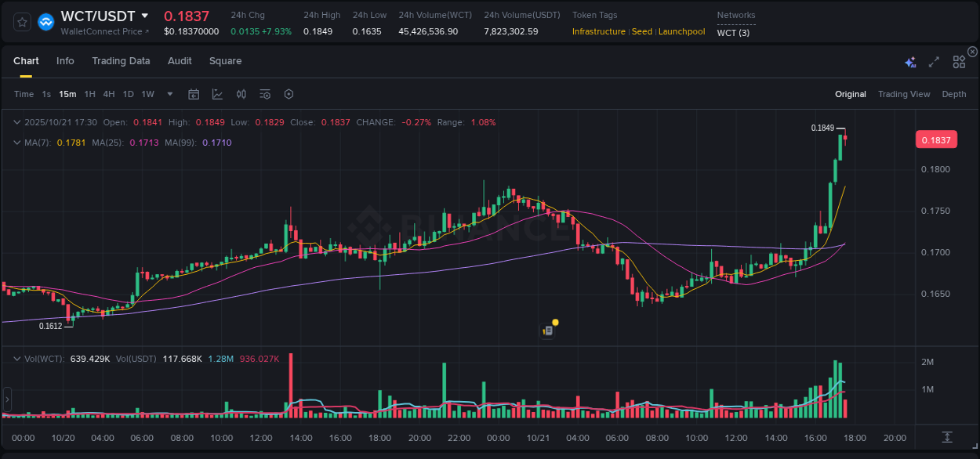The height and width of the screenshot is (459, 980).
Task: Open the WCT/USDT pair selector dropdown
Action: (x=146, y=15)
